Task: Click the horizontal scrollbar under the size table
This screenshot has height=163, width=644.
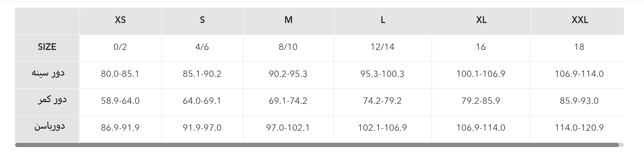Action: point(317,145)
